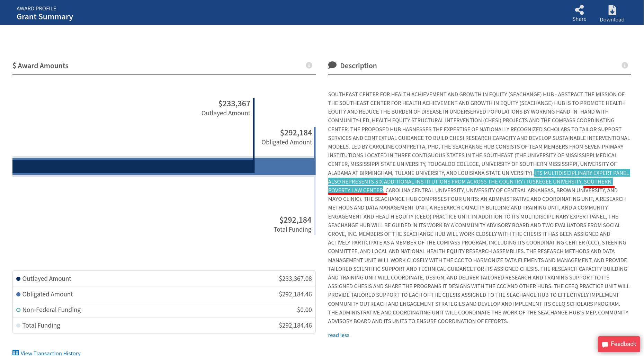The height and width of the screenshot is (356, 644).
Task: Open the Description info icon
Action: pos(625,65)
